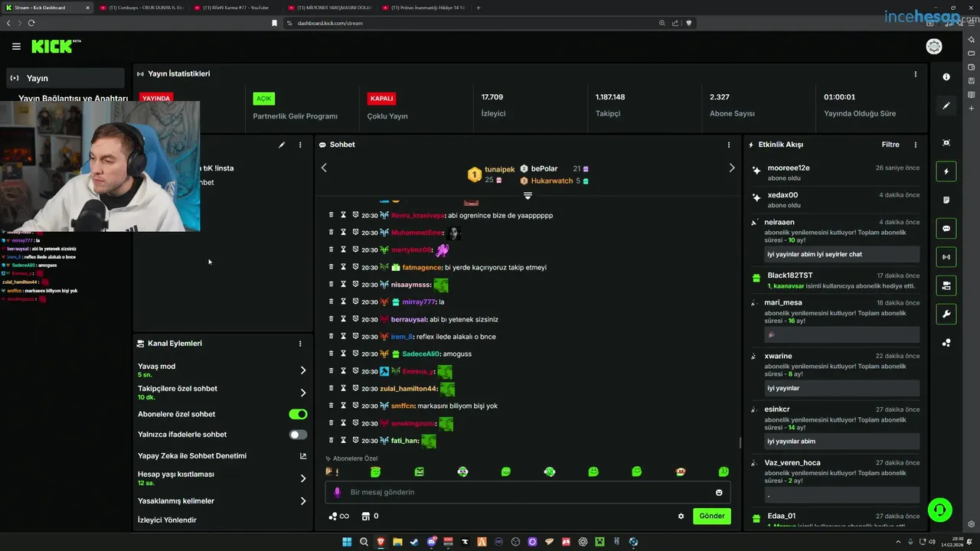The height and width of the screenshot is (551, 980).
Task: Click the purple microphone icon in message box
Action: pos(337,492)
